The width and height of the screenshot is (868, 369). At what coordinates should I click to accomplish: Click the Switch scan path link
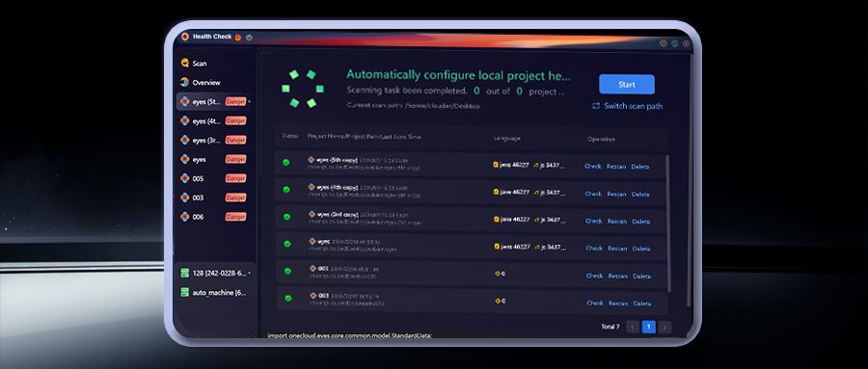[633, 106]
